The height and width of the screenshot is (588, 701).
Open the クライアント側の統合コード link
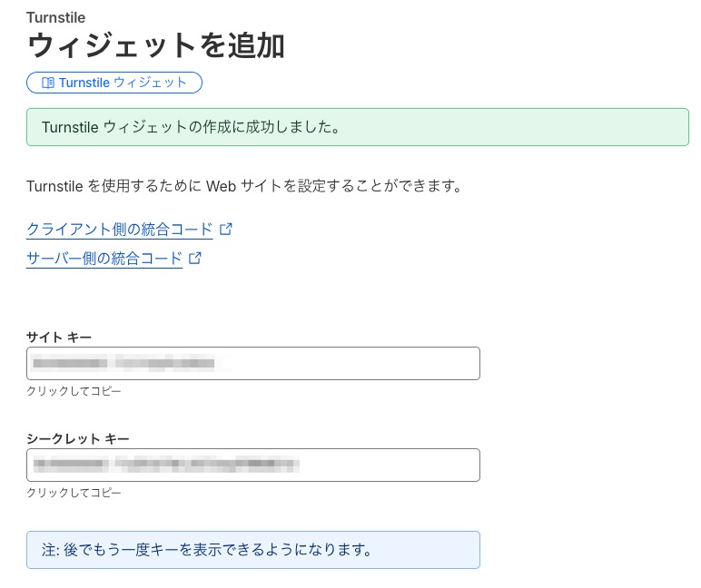pos(119,229)
